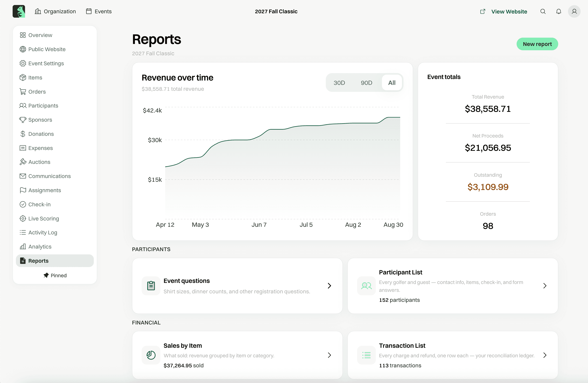This screenshot has width=588, height=383.
Task: Click the Sponsors trophy icon
Action: pos(23,120)
